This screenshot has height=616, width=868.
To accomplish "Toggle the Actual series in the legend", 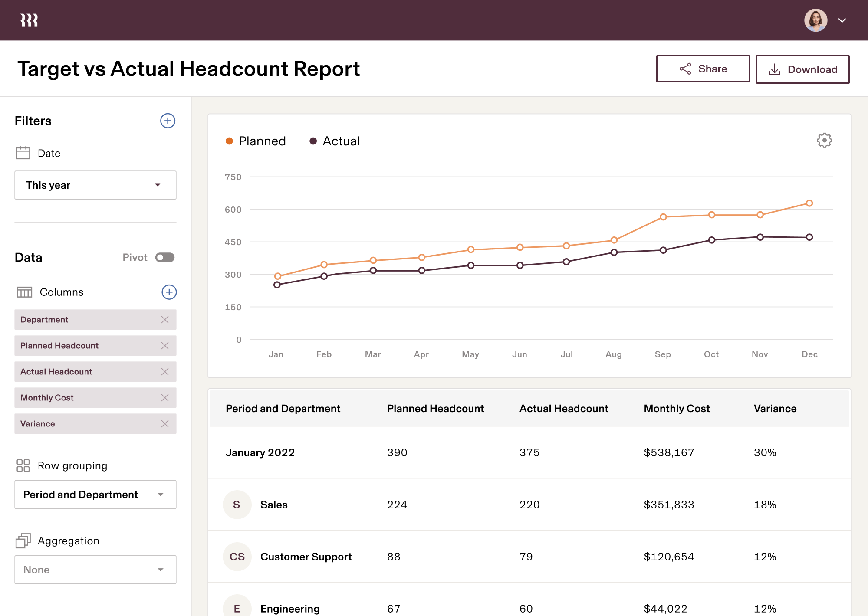I will point(334,141).
